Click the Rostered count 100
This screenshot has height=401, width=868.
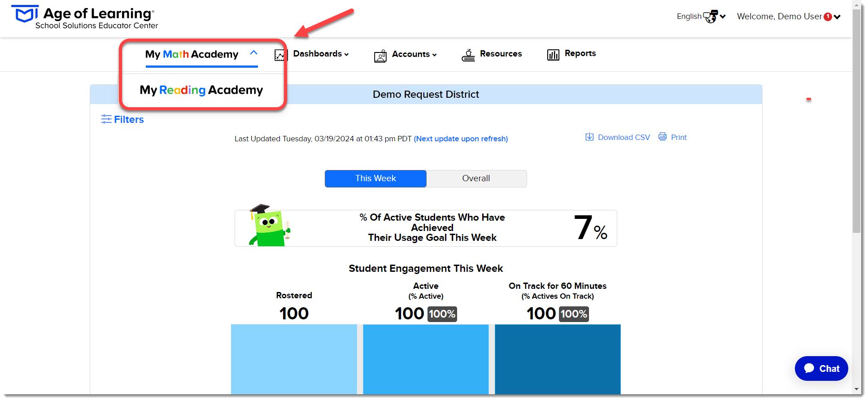pyautogui.click(x=294, y=314)
